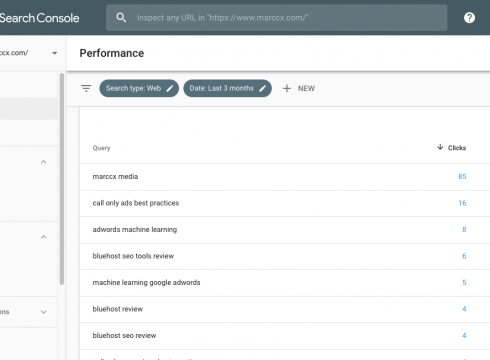The height and width of the screenshot is (360, 490).
Task: Click the search magnifier icon
Action: tap(121, 18)
